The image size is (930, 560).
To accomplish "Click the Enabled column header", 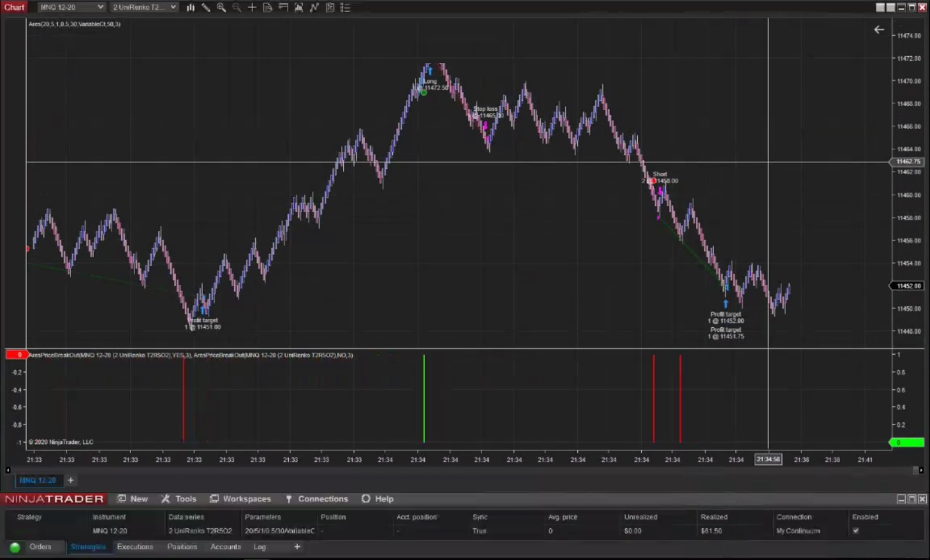I will point(865,517).
